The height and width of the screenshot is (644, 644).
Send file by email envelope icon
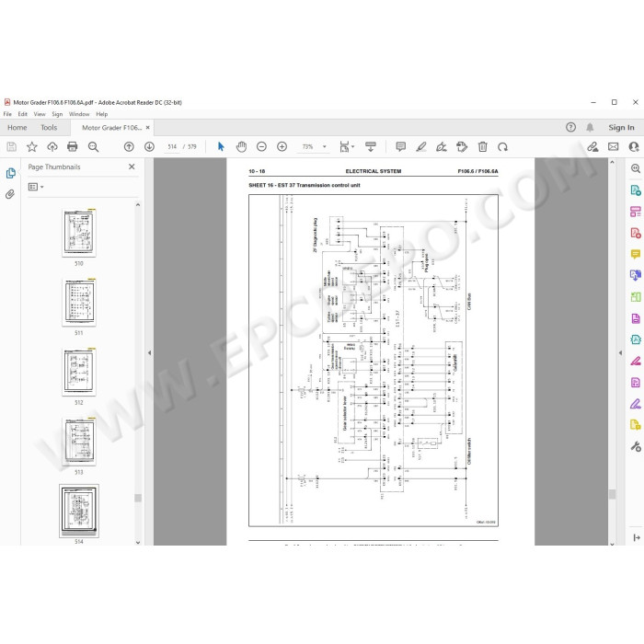614,146
